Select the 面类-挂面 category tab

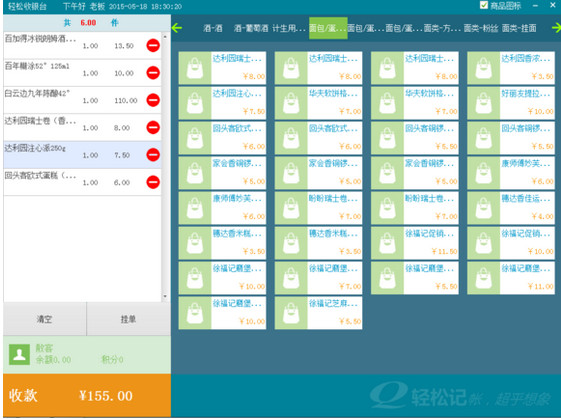coord(519,28)
